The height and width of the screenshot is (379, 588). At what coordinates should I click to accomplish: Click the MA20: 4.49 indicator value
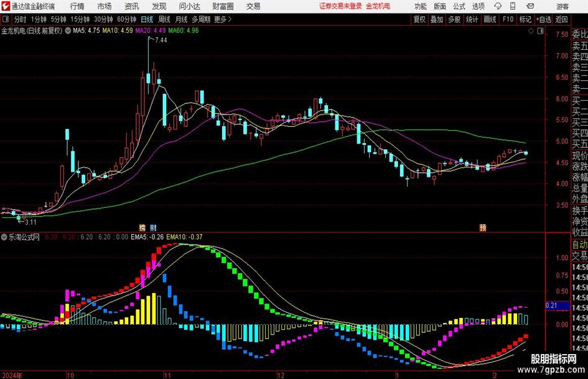coord(151,30)
